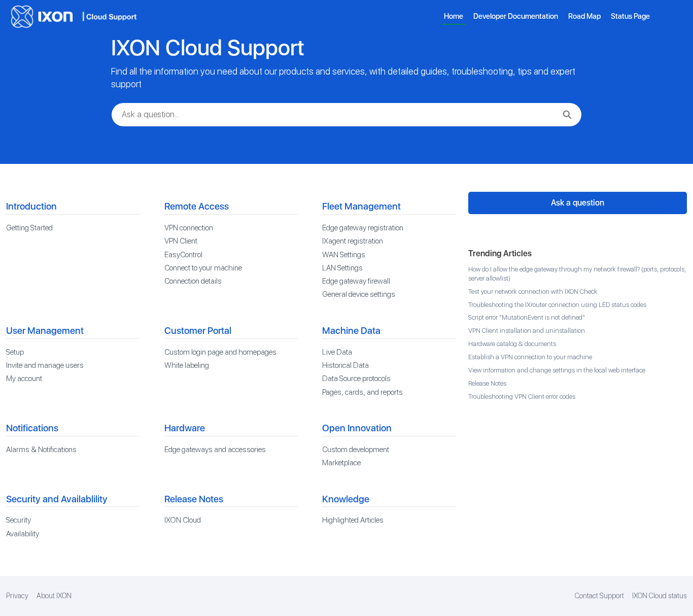Open Connection details section

pyautogui.click(x=193, y=281)
